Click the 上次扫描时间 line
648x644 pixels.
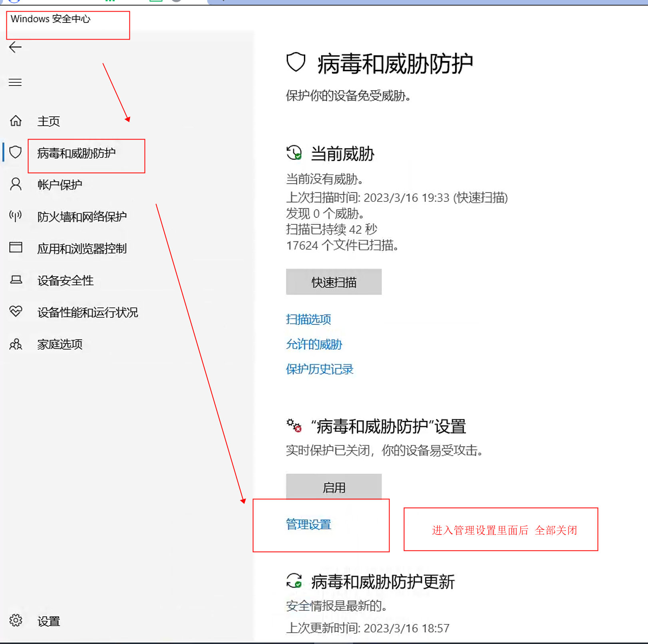[397, 197]
